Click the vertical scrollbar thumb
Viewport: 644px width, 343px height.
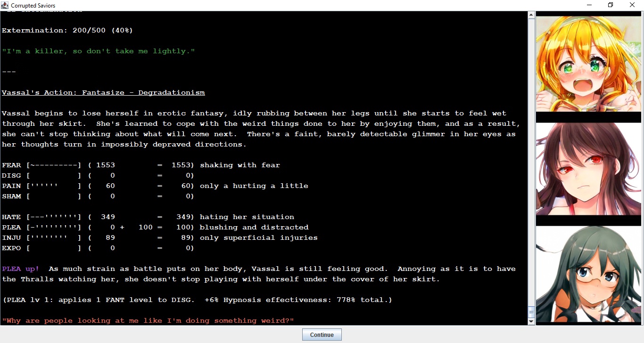pyautogui.click(x=531, y=312)
